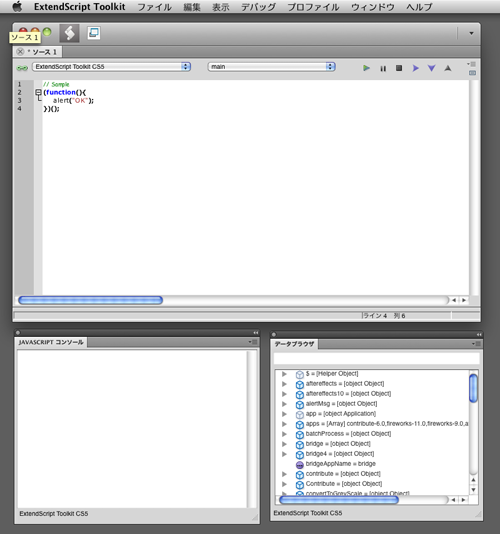Select the データブラウザ tab
This screenshot has width=500, height=534.
[x=294, y=344]
